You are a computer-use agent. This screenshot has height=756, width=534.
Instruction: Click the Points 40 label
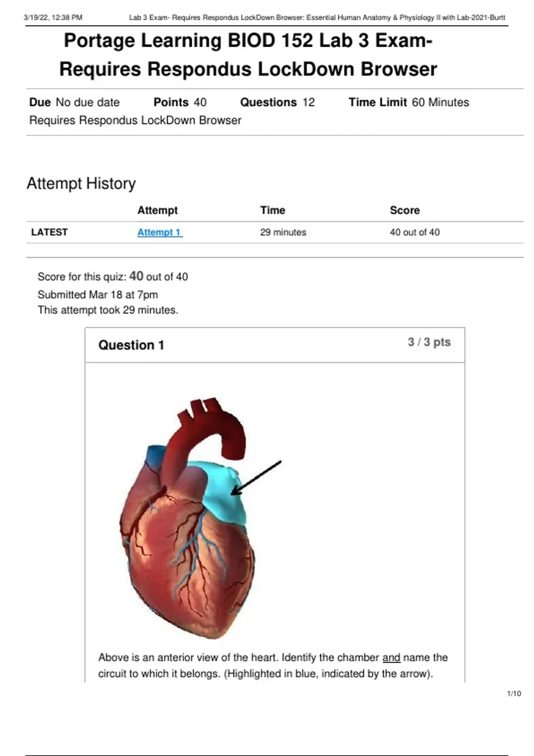(180, 102)
